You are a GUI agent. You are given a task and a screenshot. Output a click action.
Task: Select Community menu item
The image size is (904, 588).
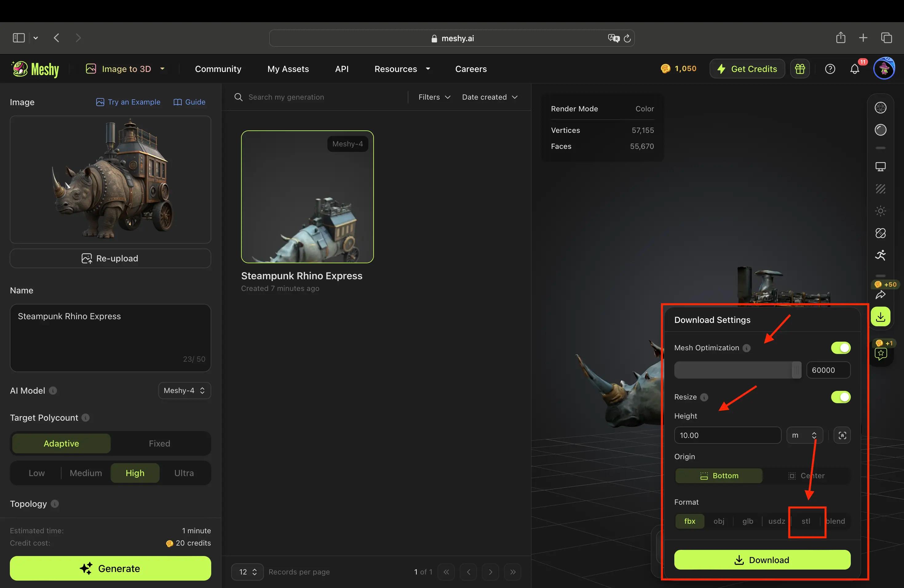(x=218, y=69)
